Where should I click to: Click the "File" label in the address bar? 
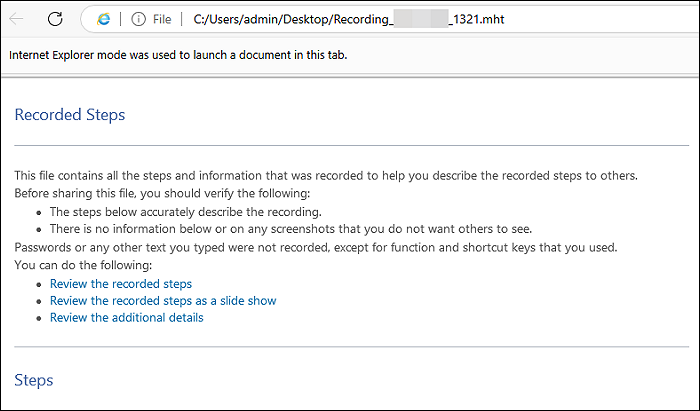[162, 18]
